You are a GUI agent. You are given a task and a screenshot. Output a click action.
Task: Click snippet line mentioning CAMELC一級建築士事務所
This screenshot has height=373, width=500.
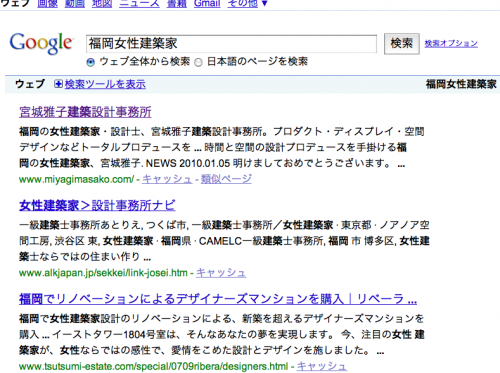[224, 241]
